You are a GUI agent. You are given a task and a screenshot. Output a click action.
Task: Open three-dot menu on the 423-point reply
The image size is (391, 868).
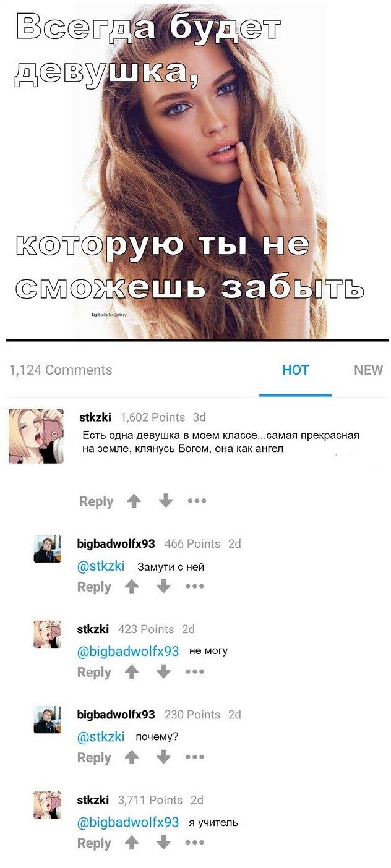(x=194, y=672)
